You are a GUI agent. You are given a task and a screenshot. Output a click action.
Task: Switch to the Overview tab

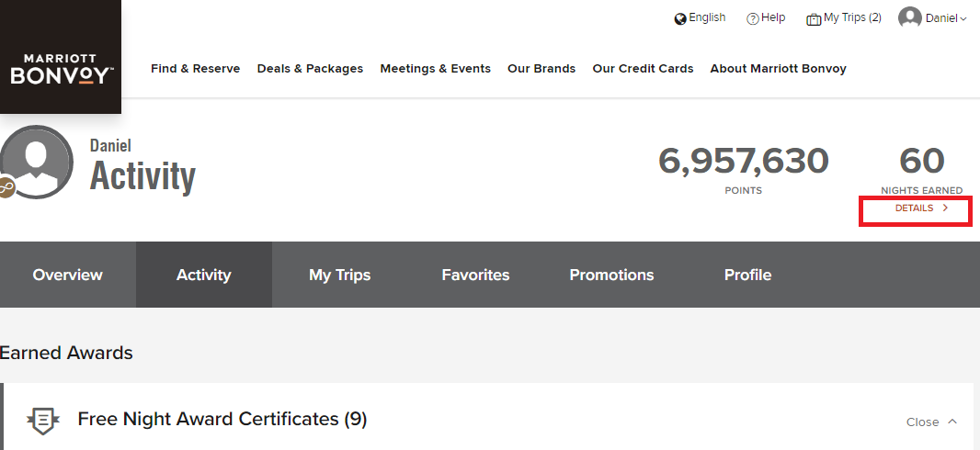point(67,275)
